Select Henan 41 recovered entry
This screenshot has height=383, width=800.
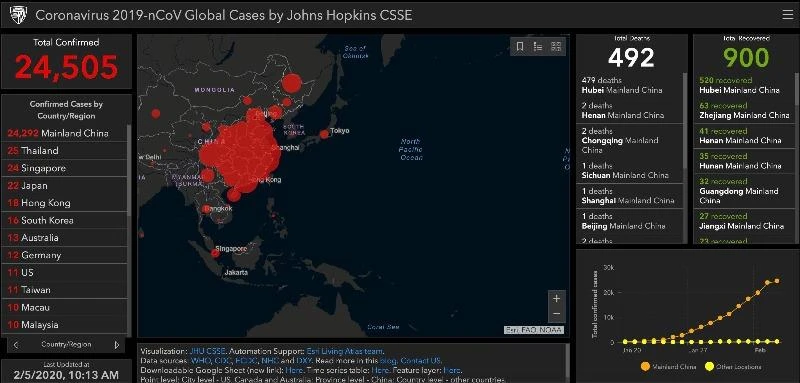coord(744,135)
